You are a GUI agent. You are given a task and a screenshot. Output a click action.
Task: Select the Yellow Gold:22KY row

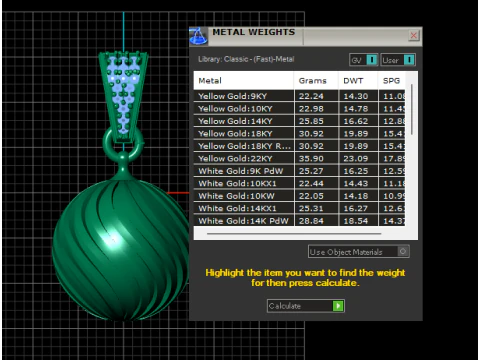[299, 159]
